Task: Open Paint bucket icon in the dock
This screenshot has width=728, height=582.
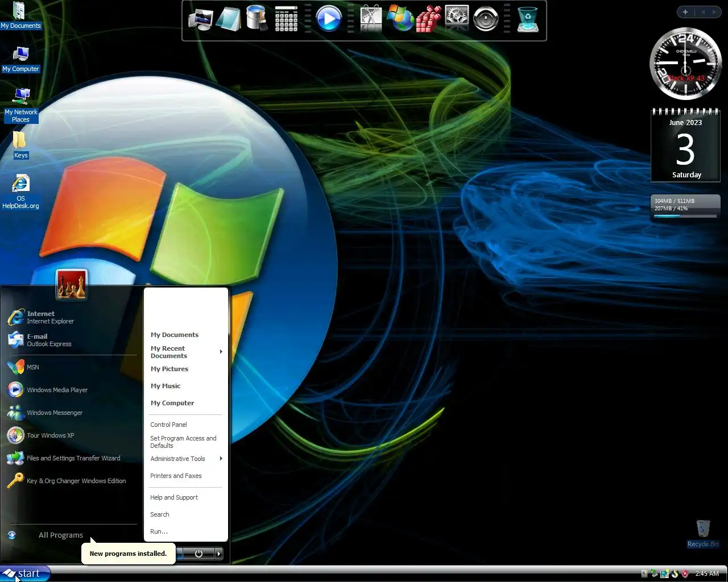Action: pyautogui.click(x=257, y=18)
